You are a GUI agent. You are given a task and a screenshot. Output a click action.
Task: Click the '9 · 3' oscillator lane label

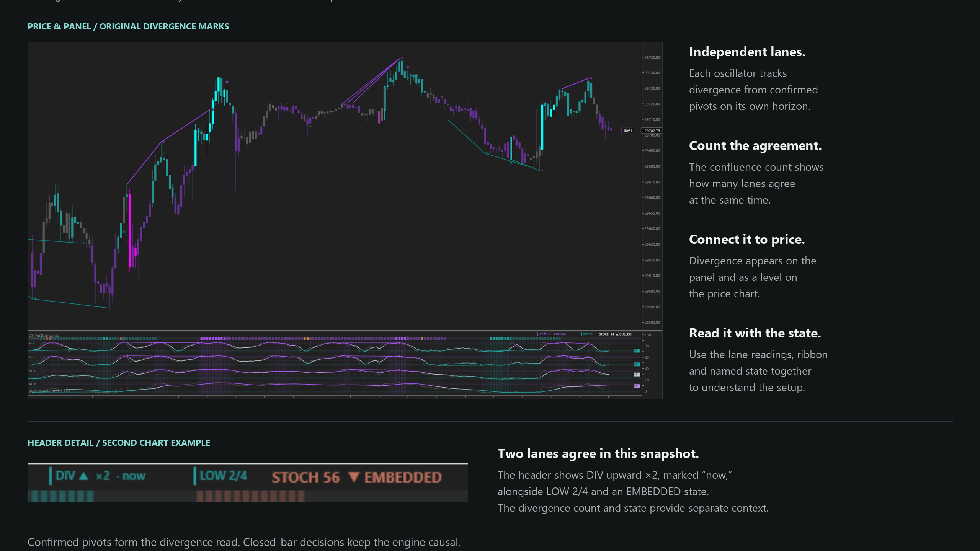coord(31,344)
